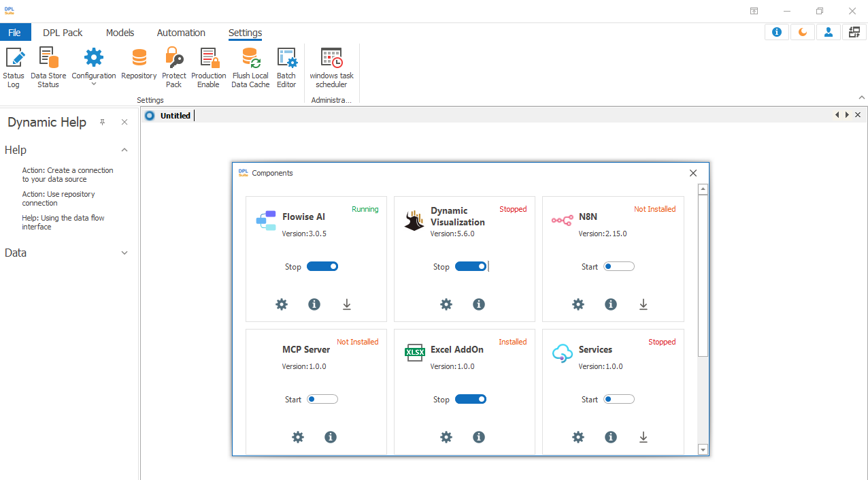Open N8N settings gear
868x480 pixels.
click(578, 304)
